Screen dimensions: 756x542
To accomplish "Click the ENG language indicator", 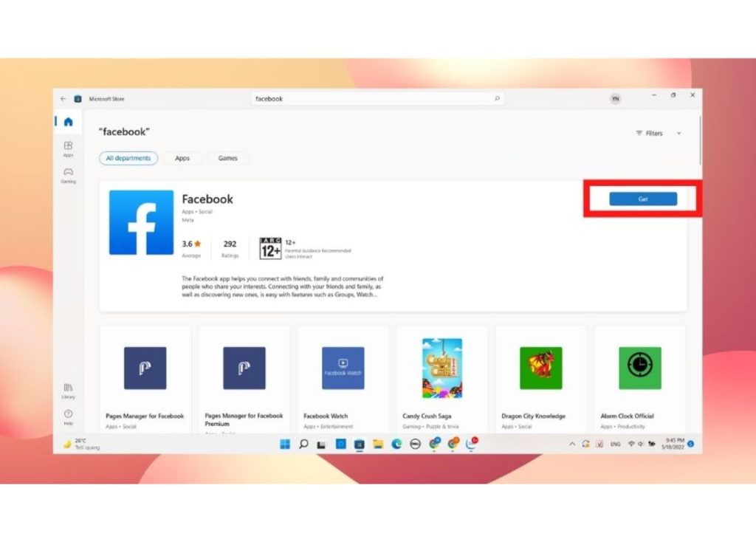I will [x=615, y=444].
